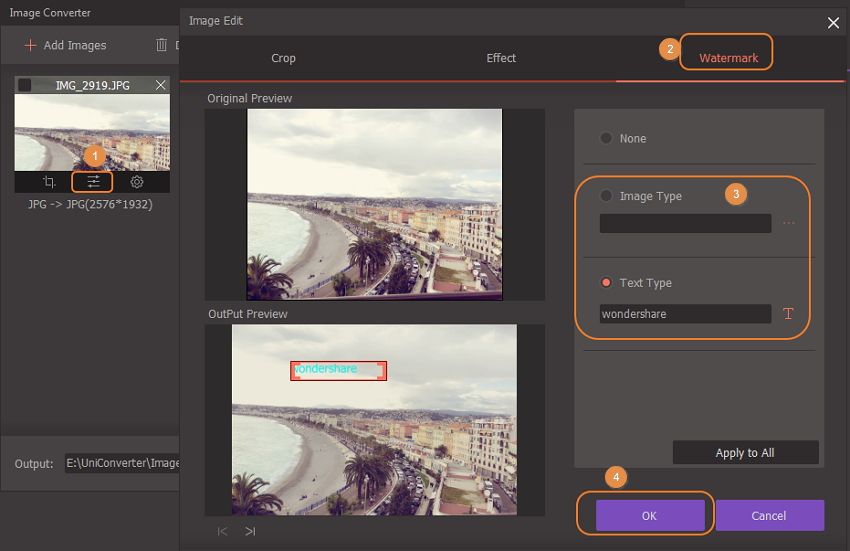Jump to the previous image arrow
The height and width of the screenshot is (551, 850).
coord(222,531)
